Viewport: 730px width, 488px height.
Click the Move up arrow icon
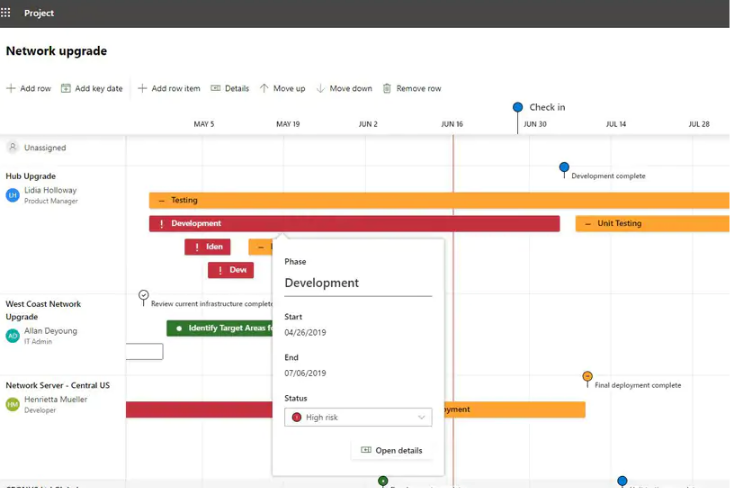click(264, 88)
